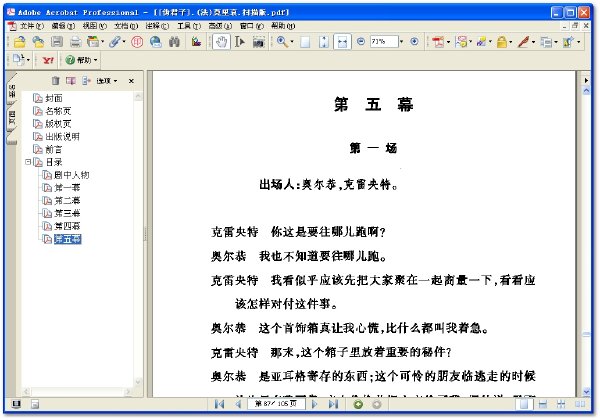Select the highlighted 第五幕 bookmark

(x=67, y=239)
